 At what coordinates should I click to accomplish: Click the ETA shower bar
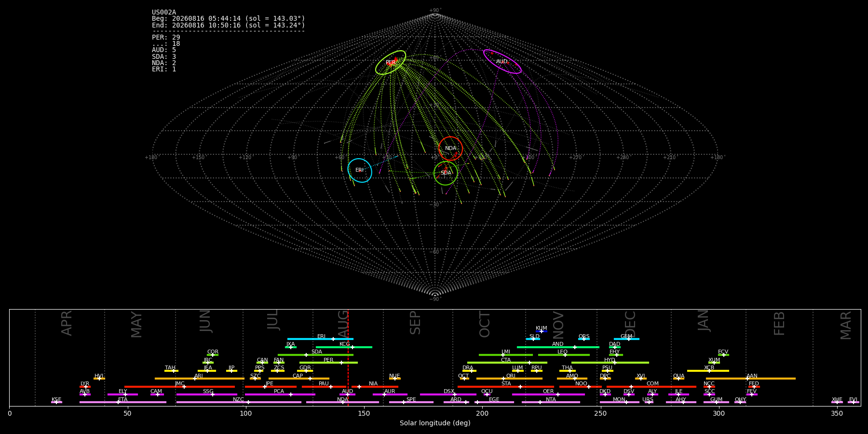[123, 402]
